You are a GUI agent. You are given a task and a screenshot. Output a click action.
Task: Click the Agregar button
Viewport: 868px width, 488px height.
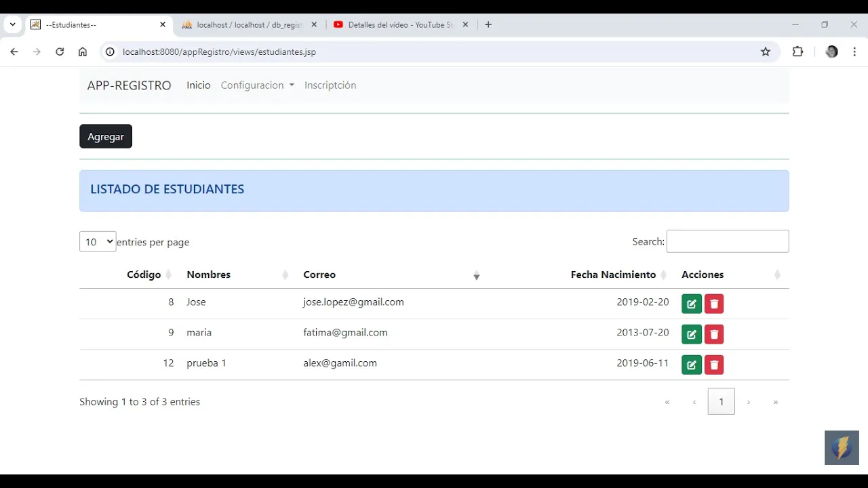[x=106, y=136]
